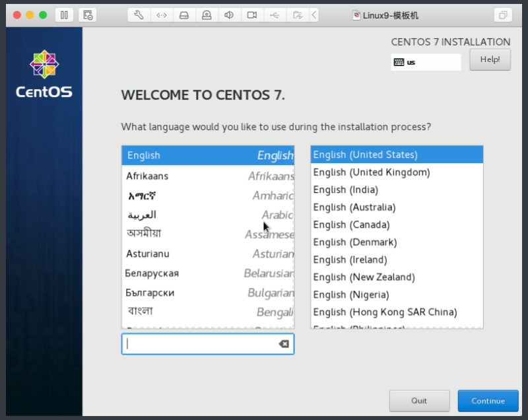Click the Quit button
This screenshot has height=420, width=528.
click(419, 401)
